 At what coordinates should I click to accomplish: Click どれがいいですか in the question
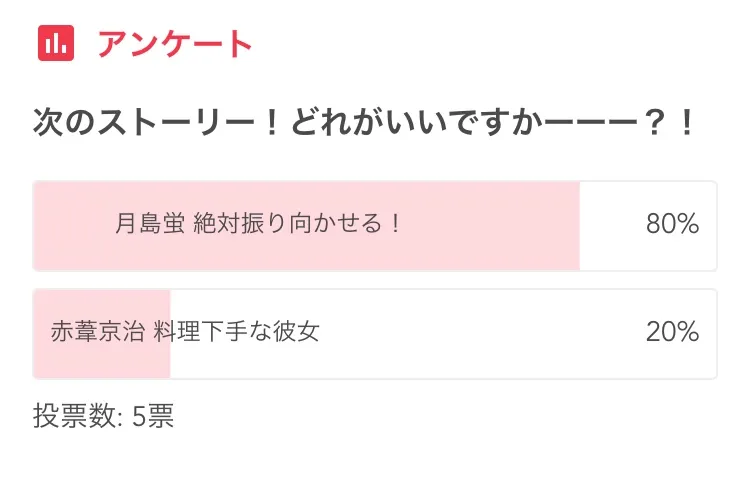(x=432, y=125)
